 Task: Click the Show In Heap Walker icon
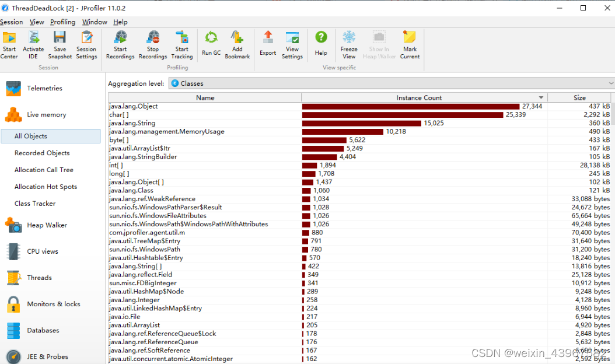(379, 38)
